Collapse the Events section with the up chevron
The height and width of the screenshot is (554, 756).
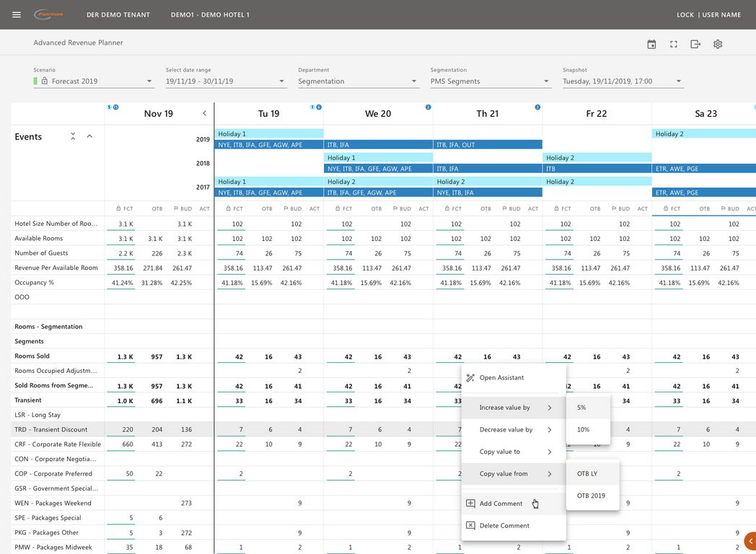coord(89,136)
